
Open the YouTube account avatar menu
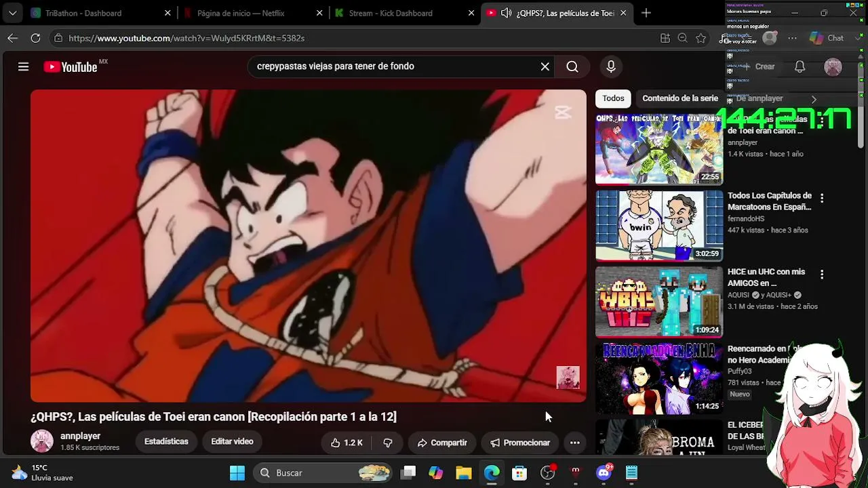tap(833, 66)
